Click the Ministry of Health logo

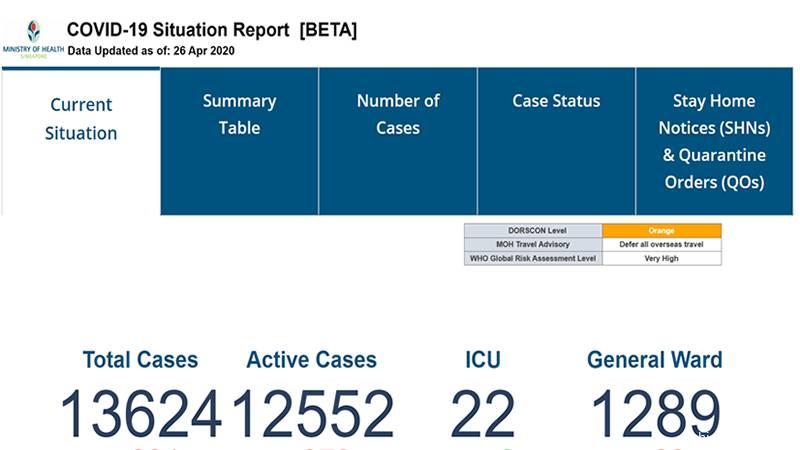pos(33,39)
